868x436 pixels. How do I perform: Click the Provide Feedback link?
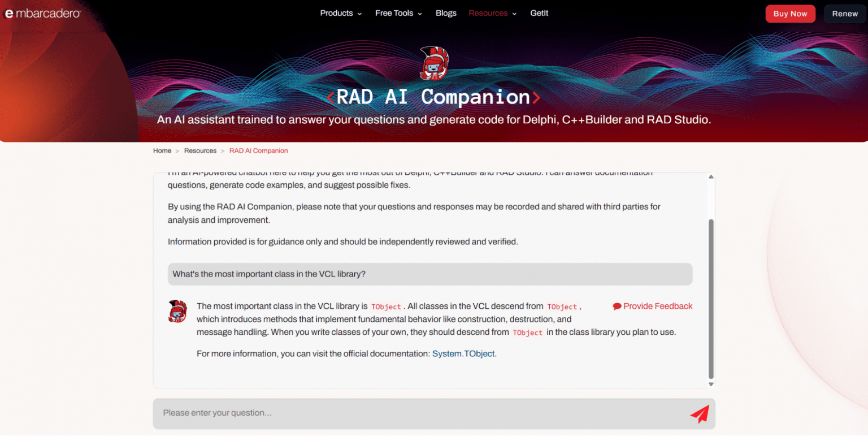[653, 307]
